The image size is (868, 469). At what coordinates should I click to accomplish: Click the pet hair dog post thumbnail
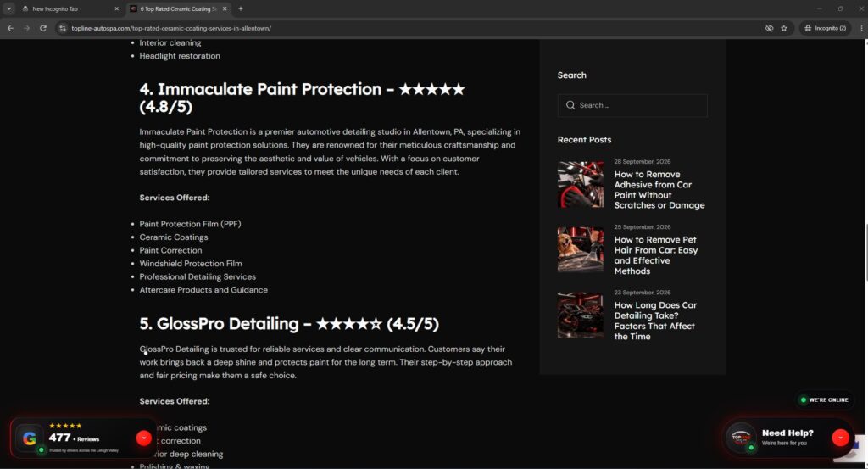(580, 249)
